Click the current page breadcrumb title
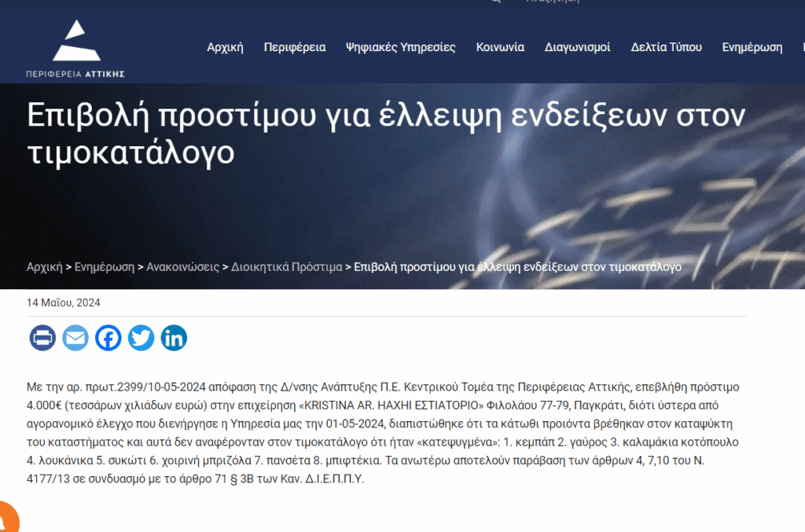 pyautogui.click(x=517, y=266)
